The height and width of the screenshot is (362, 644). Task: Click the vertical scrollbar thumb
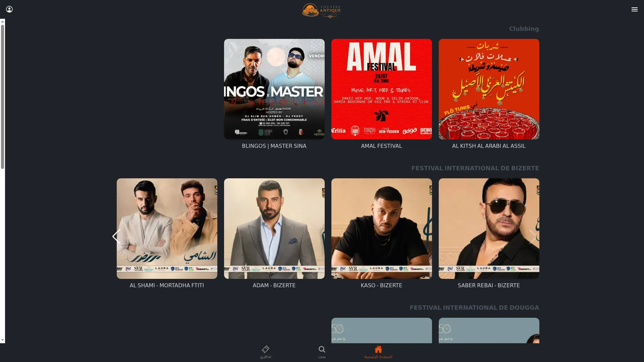(x=2, y=97)
